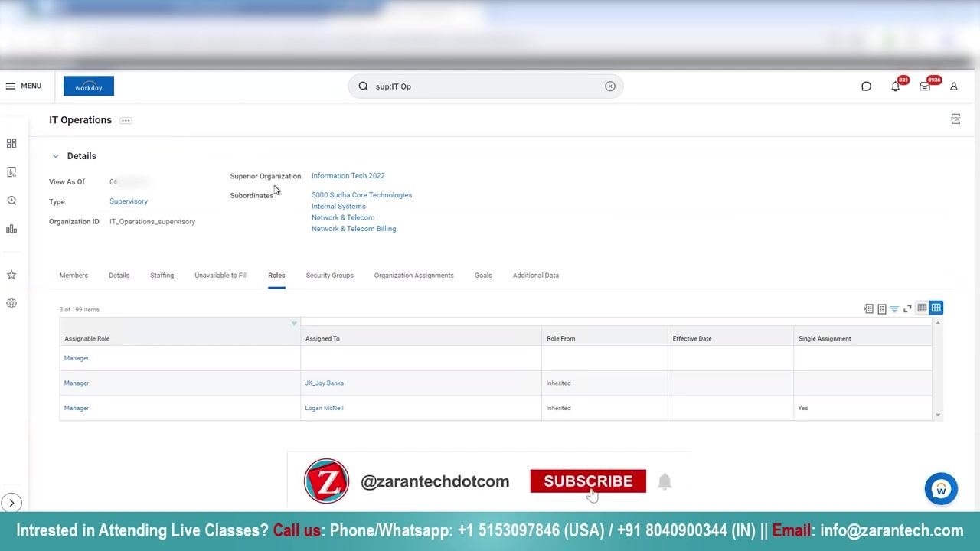980x551 pixels.
Task: Open Assignable Role column filter arrow
Action: [294, 324]
